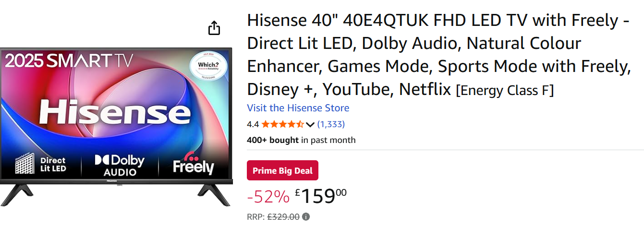Open the Hisense Store link
Screen dimensions: 644x225
pyautogui.click(x=298, y=108)
